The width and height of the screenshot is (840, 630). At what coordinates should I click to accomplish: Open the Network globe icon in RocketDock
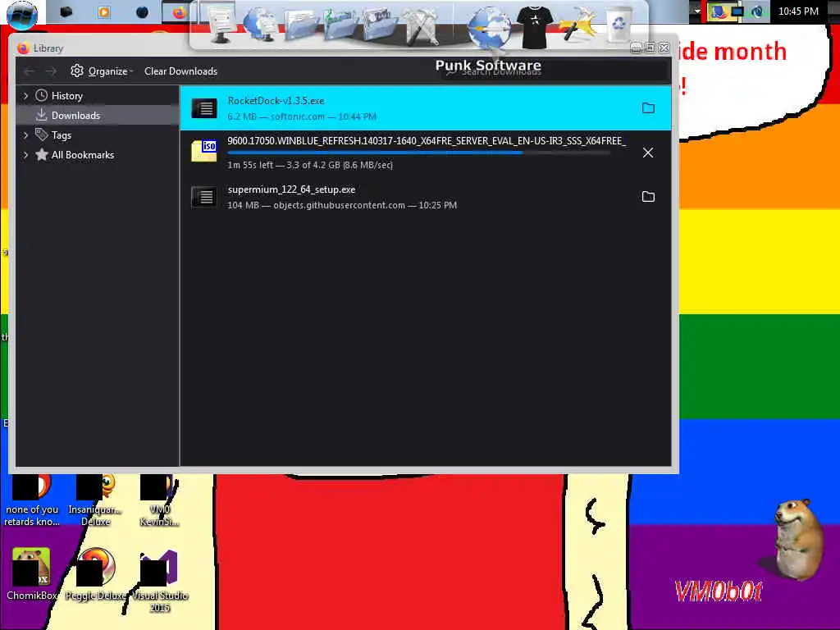tap(260, 24)
